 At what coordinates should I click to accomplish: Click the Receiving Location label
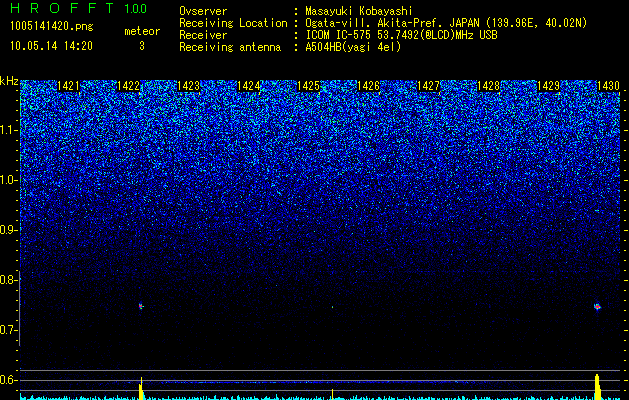[x=233, y=23]
